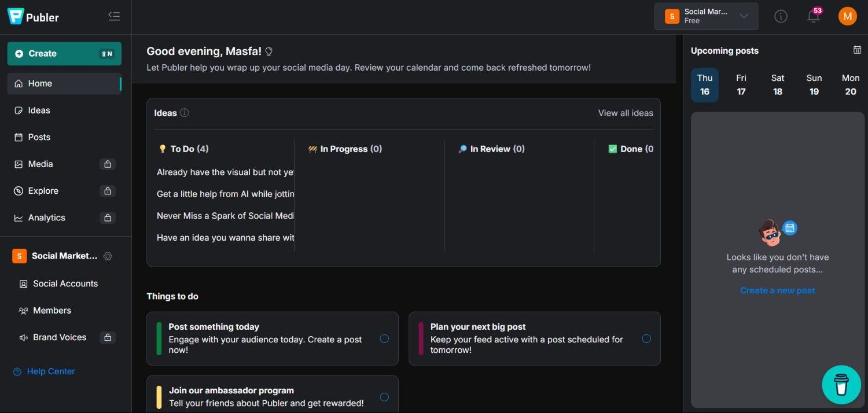Click the Explore compass icon

coord(19,191)
